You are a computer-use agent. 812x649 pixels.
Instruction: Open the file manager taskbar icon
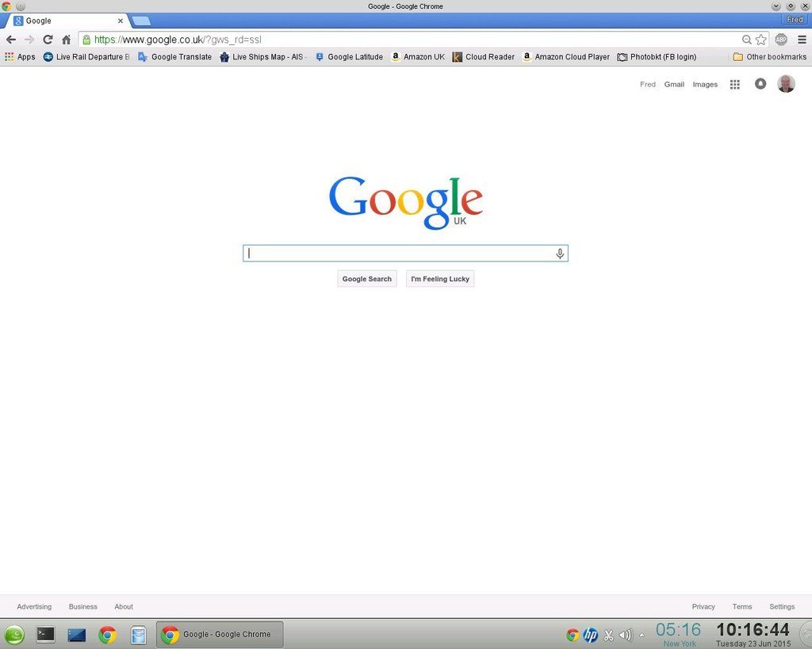[138, 635]
